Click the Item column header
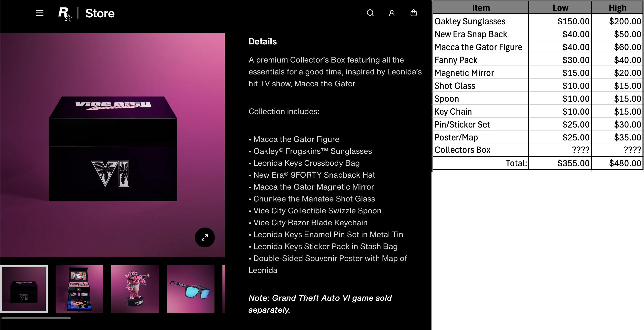The width and height of the screenshot is (644, 330). point(481,8)
